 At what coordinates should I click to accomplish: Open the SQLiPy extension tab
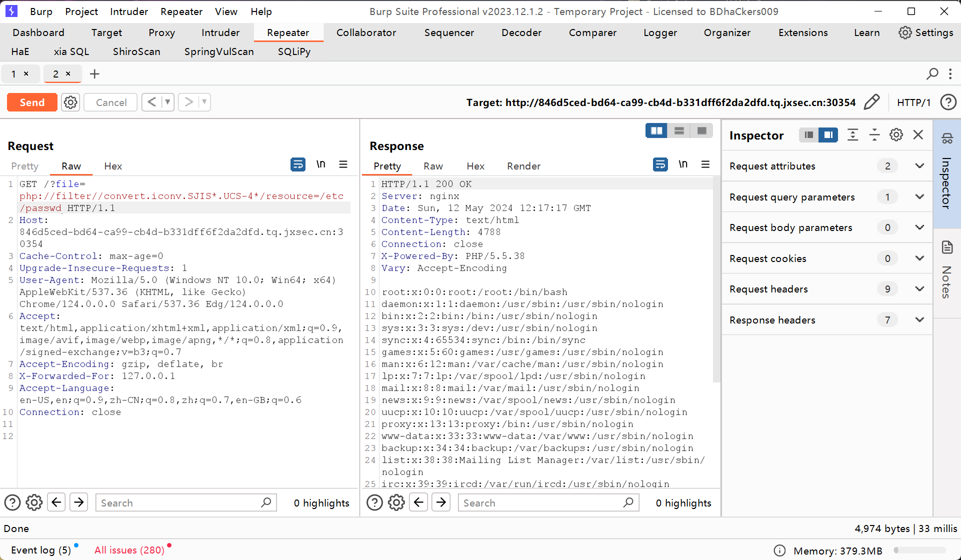pos(294,51)
